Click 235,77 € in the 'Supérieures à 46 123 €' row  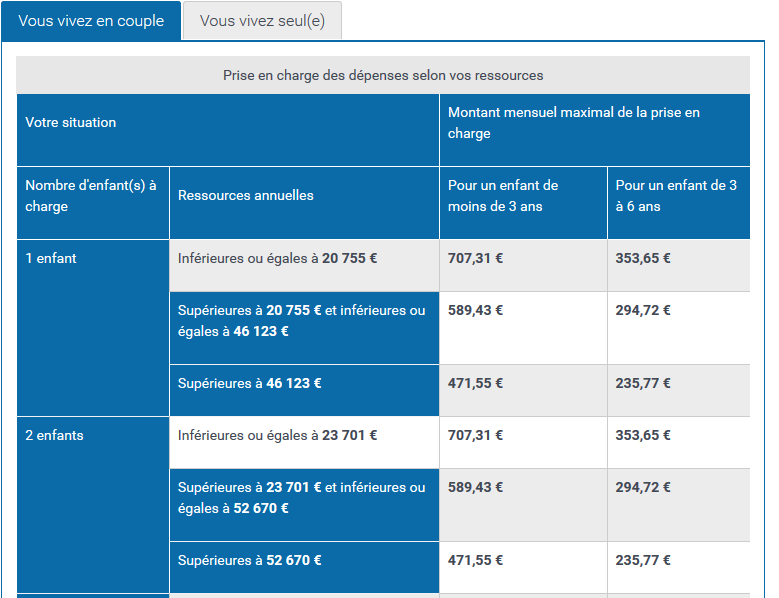point(643,383)
